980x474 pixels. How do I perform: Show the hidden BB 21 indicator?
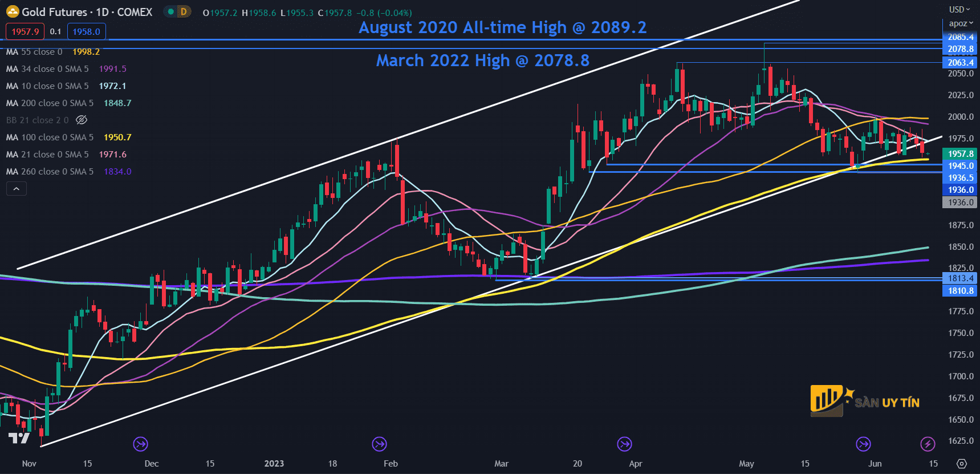pyautogui.click(x=82, y=120)
